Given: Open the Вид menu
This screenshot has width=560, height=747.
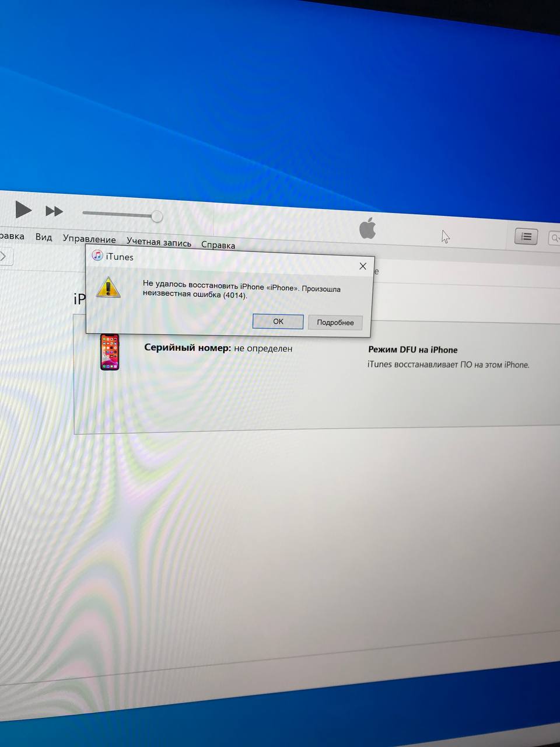Looking at the screenshot, I should click(44, 237).
